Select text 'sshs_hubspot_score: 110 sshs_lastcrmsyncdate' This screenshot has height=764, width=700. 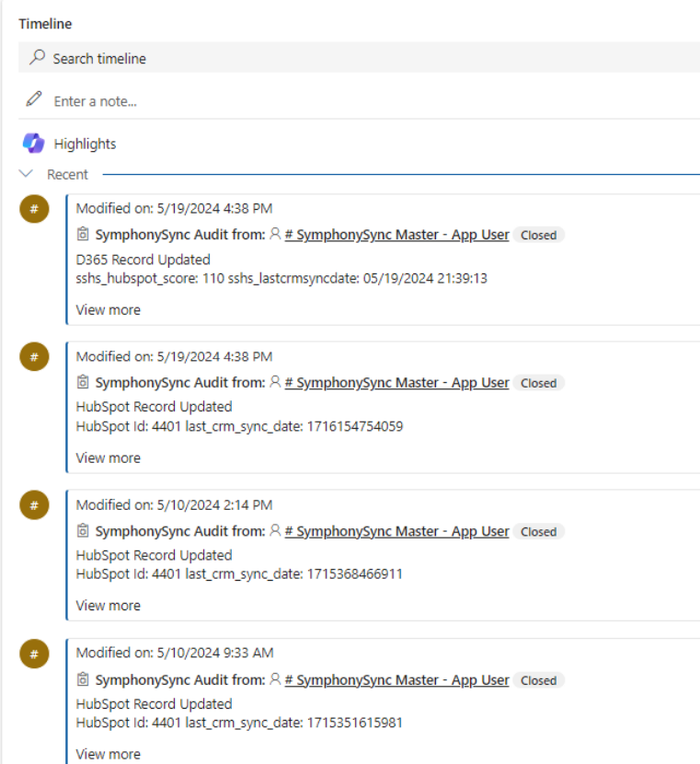click(x=218, y=279)
